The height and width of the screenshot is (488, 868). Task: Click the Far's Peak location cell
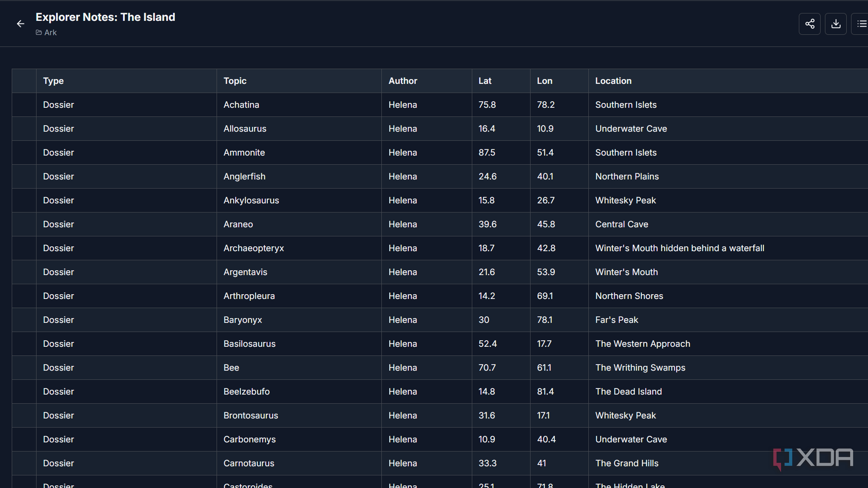728,320
